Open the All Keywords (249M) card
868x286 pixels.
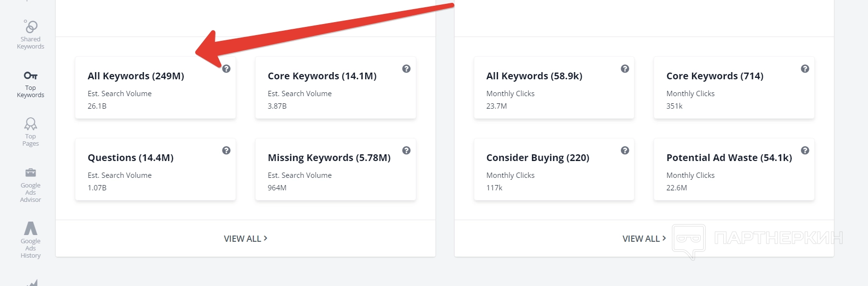click(x=136, y=76)
